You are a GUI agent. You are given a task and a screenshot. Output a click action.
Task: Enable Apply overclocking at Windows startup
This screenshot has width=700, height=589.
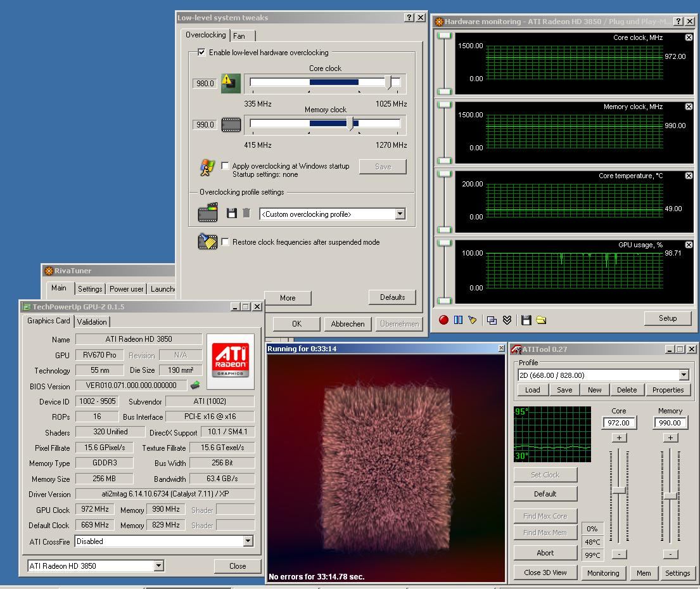[225, 166]
